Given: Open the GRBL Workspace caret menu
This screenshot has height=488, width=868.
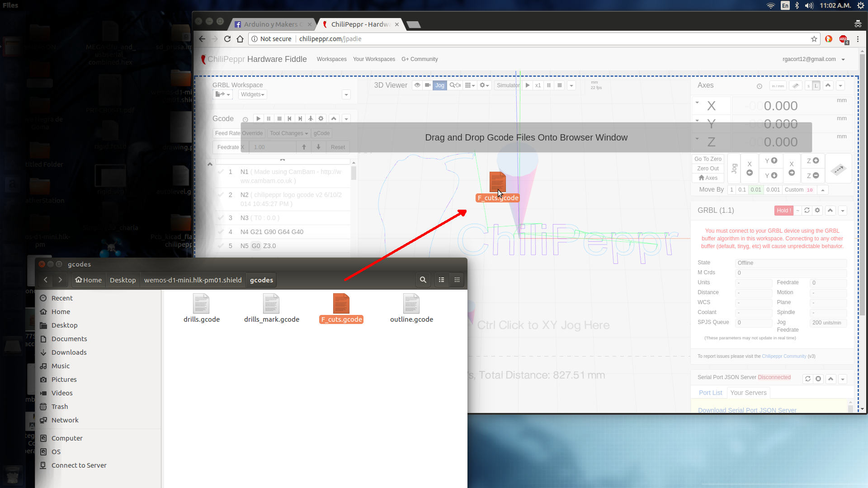Looking at the screenshot, I should pos(346,94).
